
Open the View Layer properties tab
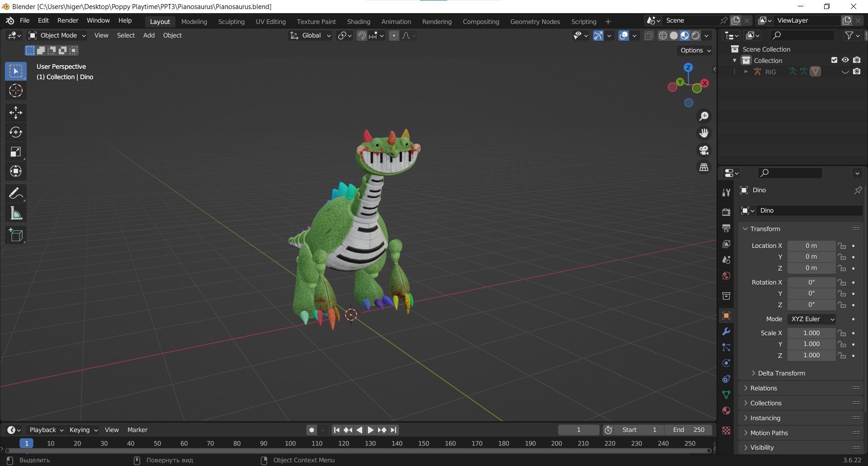[x=726, y=244]
